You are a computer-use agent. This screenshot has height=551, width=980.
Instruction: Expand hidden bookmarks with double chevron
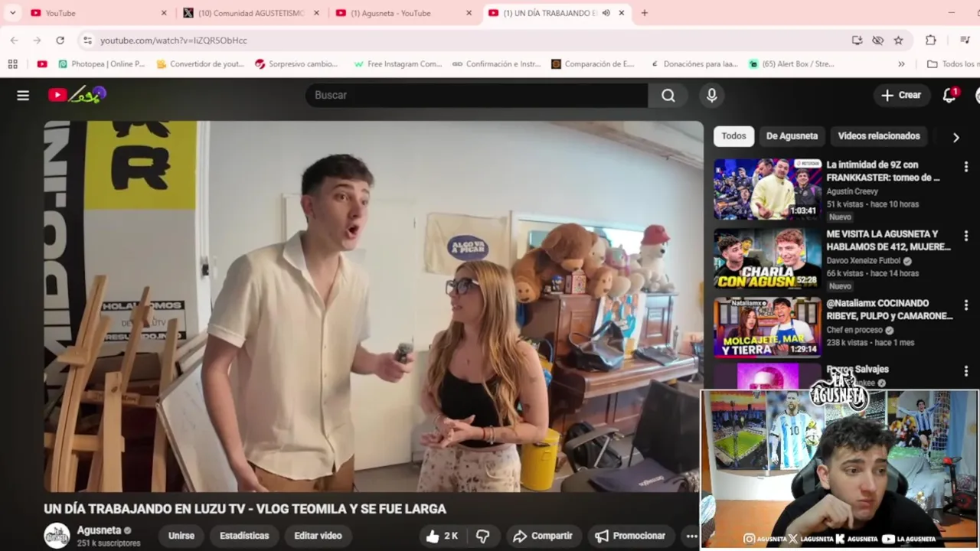[901, 64]
